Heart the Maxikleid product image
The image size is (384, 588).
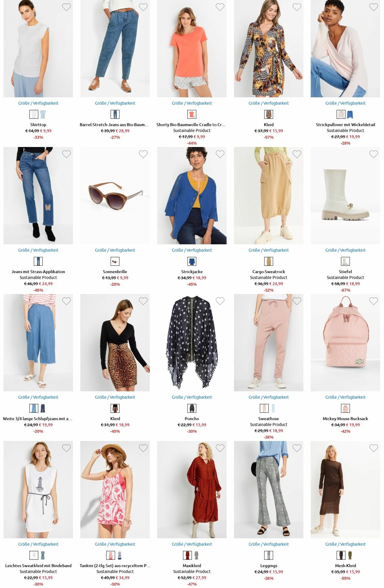coord(220,448)
